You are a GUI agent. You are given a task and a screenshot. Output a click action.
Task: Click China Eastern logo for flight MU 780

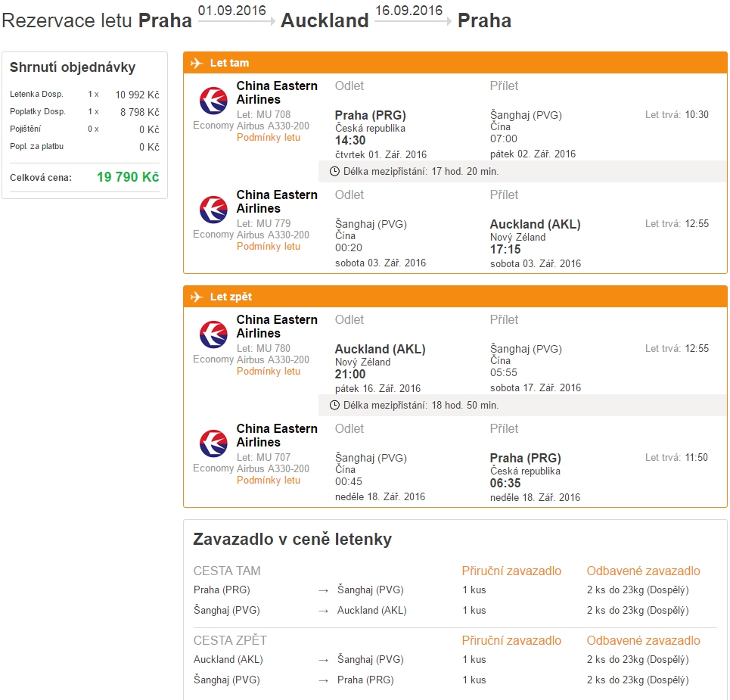[x=213, y=334]
